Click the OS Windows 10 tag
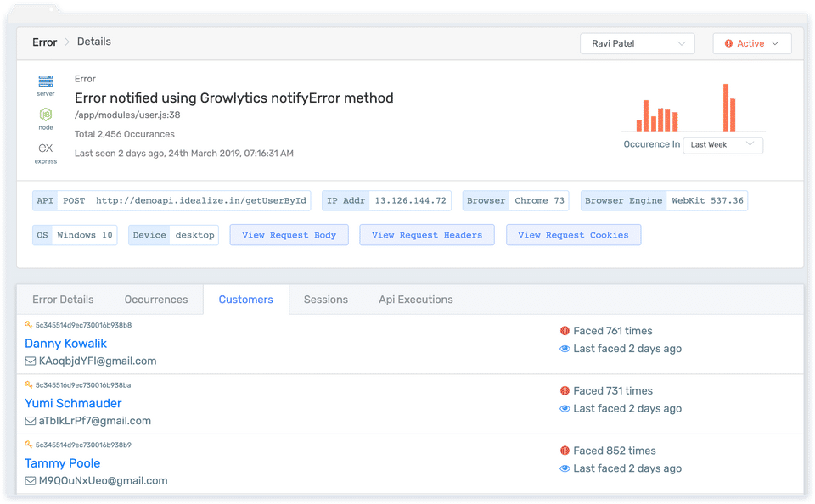The width and height of the screenshot is (815, 504). [75, 235]
